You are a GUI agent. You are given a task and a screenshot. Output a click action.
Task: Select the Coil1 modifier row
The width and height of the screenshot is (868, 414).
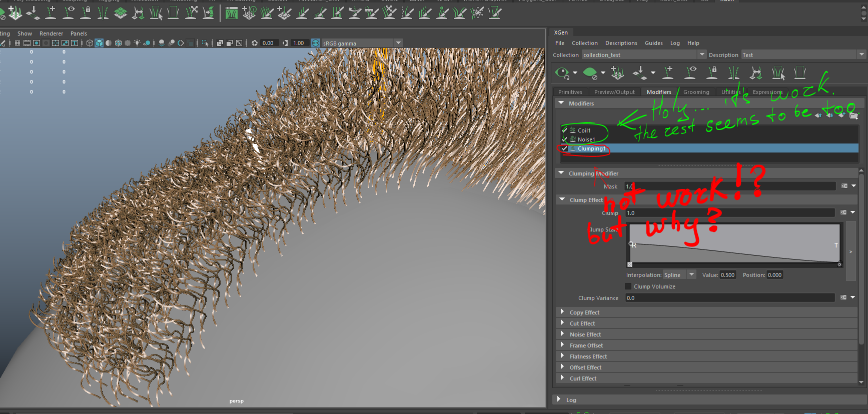pyautogui.click(x=709, y=130)
